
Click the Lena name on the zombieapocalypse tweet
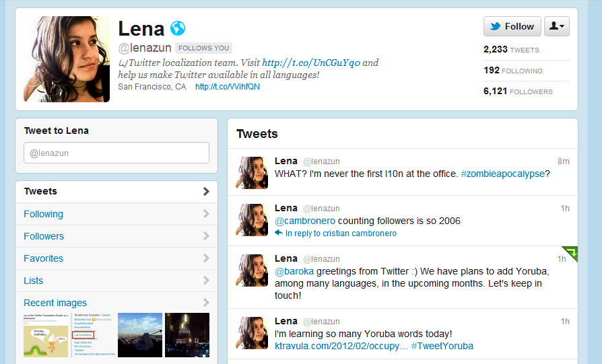(x=286, y=161)
